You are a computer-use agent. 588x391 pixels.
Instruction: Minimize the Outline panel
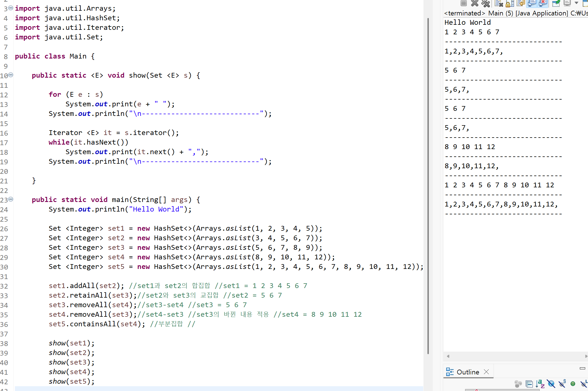[x=582, y=368]
